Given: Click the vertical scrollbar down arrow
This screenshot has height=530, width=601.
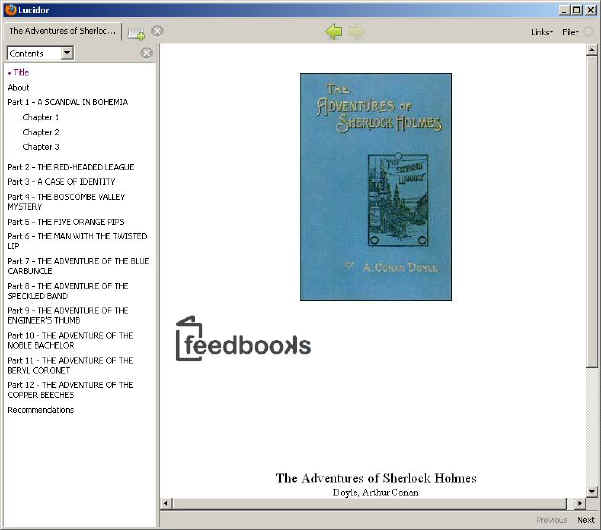Looking at the screenshot, I should (593, 489).
